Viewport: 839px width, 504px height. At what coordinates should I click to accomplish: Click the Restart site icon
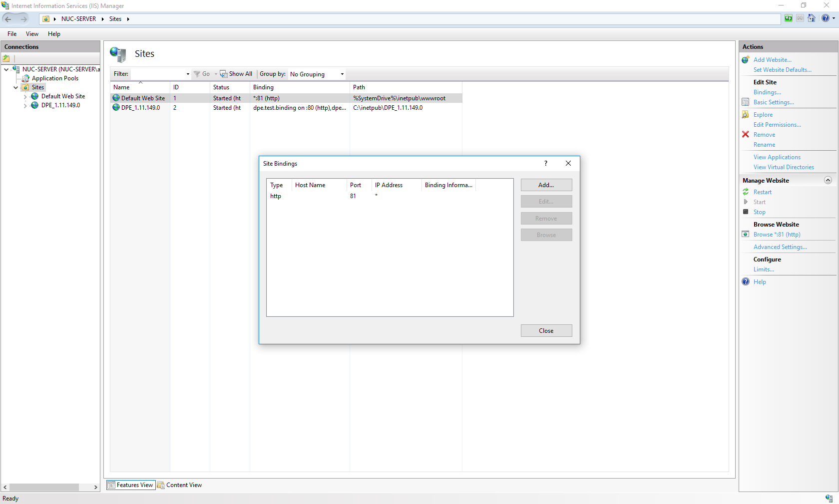745,192
